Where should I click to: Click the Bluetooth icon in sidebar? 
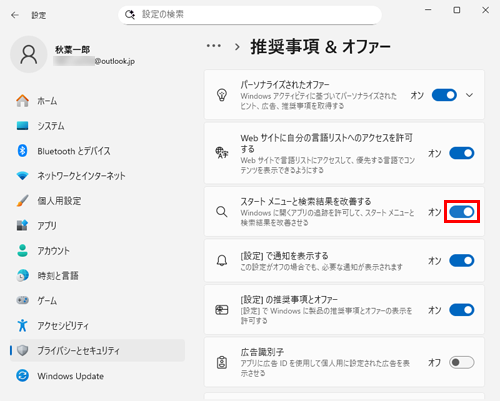click(x=22, y=151)
